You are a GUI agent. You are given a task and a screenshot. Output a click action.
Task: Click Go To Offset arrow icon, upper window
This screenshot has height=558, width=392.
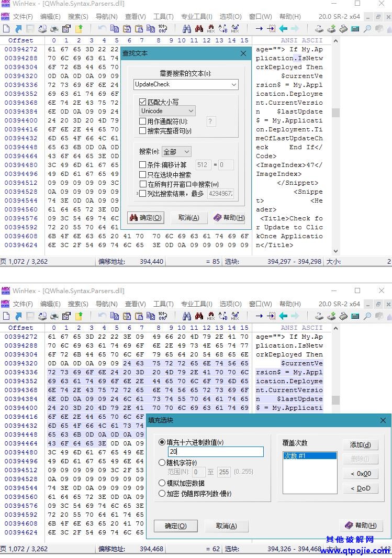tap(259, 28)
